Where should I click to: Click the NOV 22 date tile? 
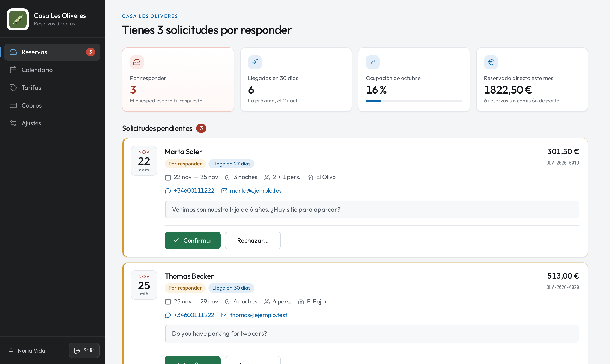pos(144,161)
